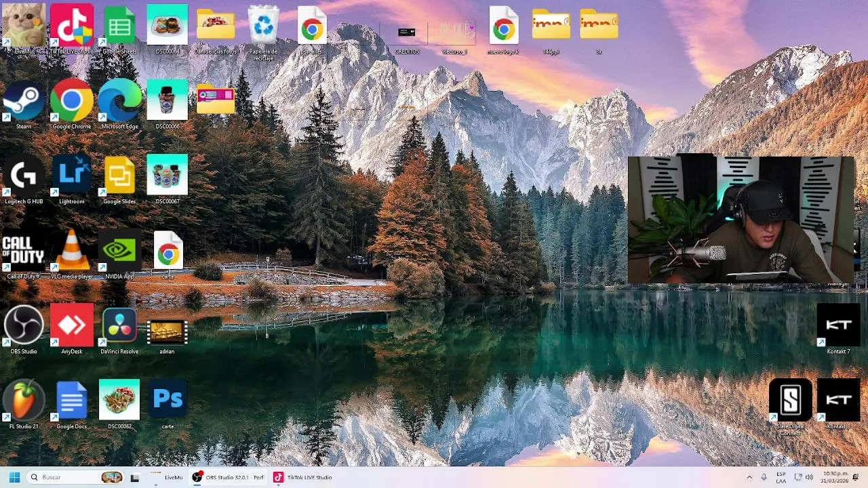Open the Slate Digital Connect shortcut
This screenshot has width=868, height=488.
(x=790, y=408)
